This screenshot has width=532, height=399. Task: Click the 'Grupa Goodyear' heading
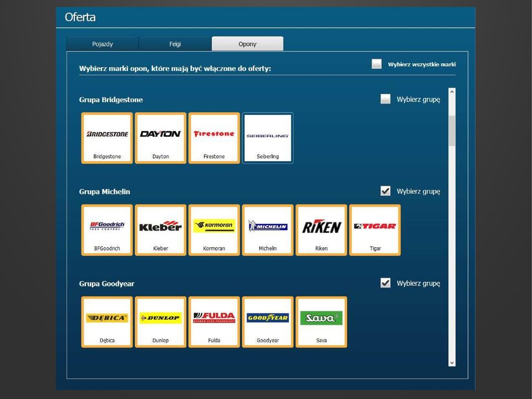106,284
